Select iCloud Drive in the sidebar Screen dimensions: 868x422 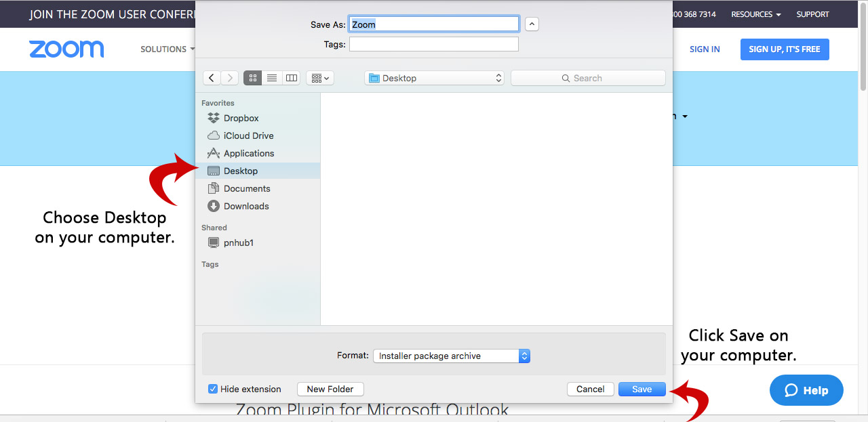(258, 135)
